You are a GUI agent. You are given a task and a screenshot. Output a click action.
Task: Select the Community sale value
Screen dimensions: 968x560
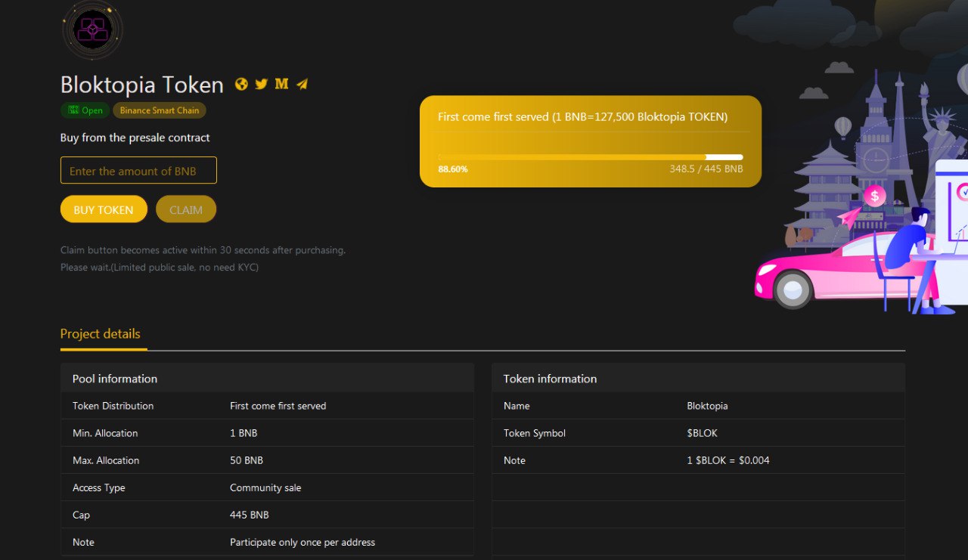tap(265, 487)
